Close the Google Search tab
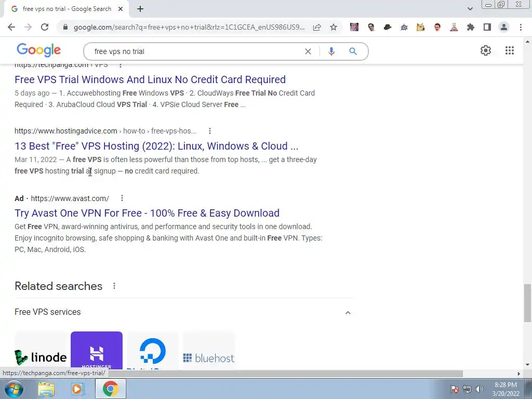 (121, 9)
